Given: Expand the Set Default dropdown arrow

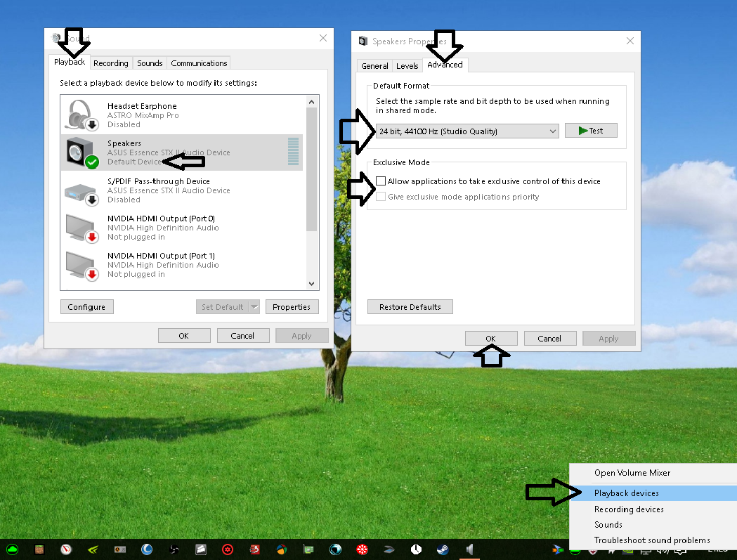Looking at the screenshot, I should point(254,307).
